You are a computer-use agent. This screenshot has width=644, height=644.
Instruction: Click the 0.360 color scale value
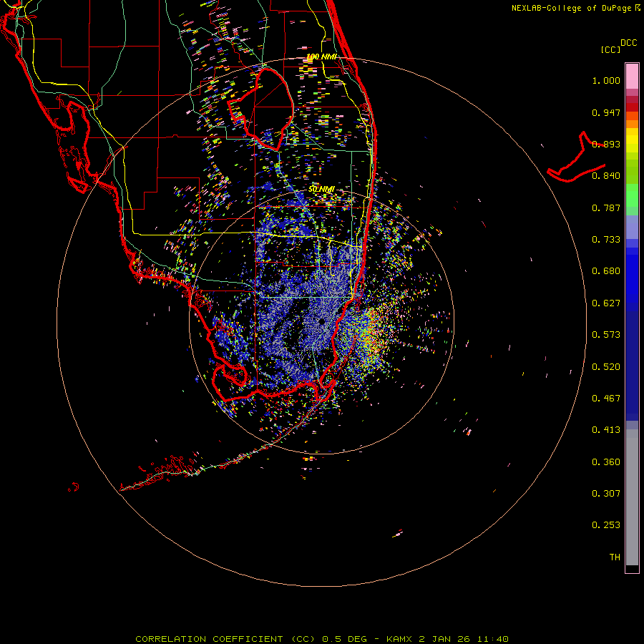[x=606, y=462]
